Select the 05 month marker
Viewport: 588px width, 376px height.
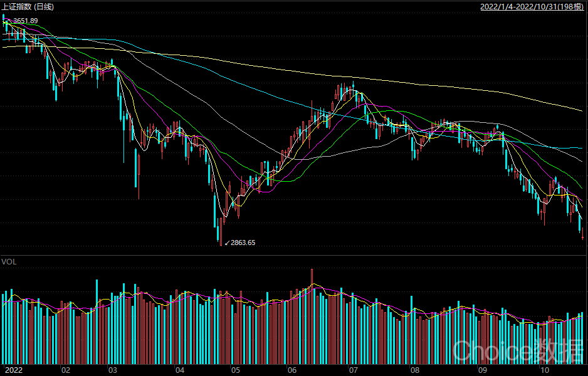236,370
